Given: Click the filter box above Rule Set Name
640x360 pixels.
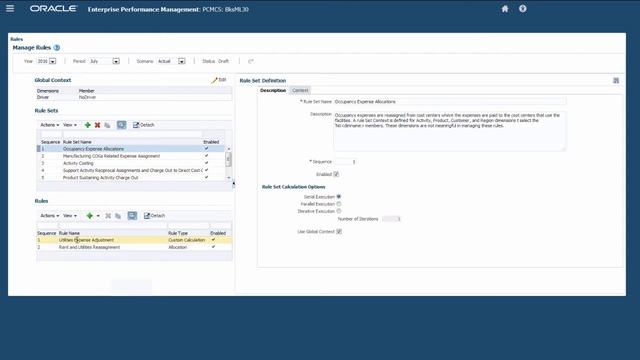Looking at the screenshot, I should pos(132,134).
